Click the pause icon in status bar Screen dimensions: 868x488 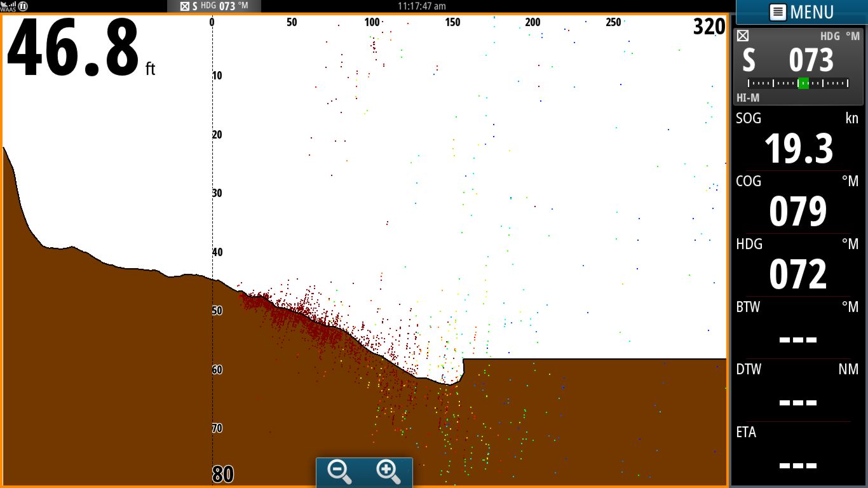(x=24, y=6)
